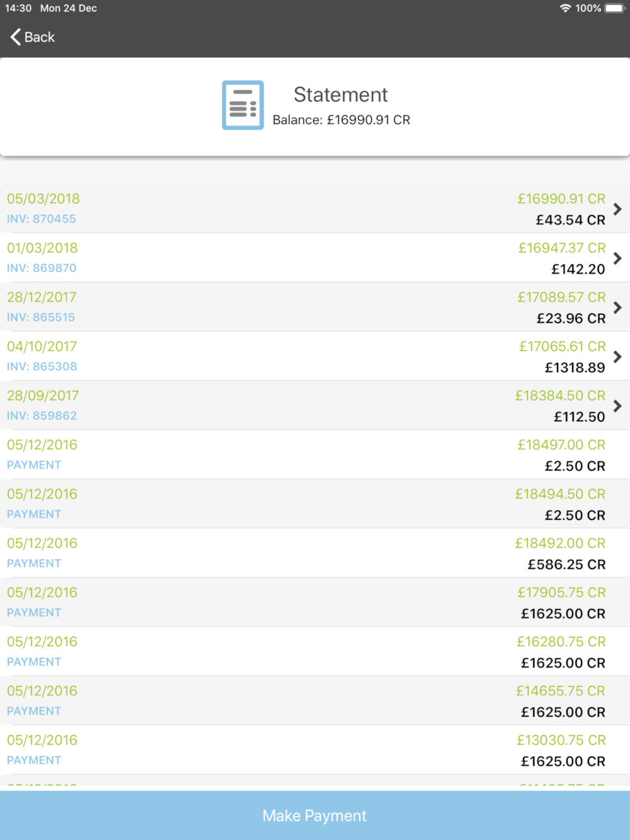
Task: Select the INV: 870455 label
Action: click(42, 219)
